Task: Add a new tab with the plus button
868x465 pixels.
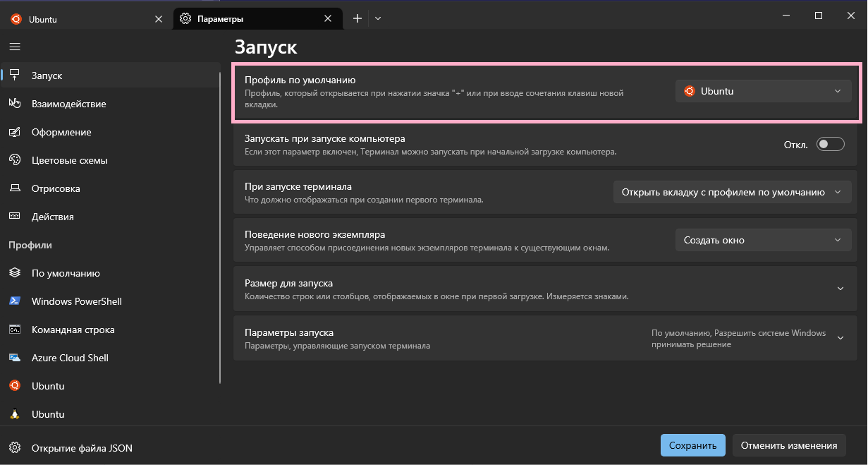Action: (357, 19)
